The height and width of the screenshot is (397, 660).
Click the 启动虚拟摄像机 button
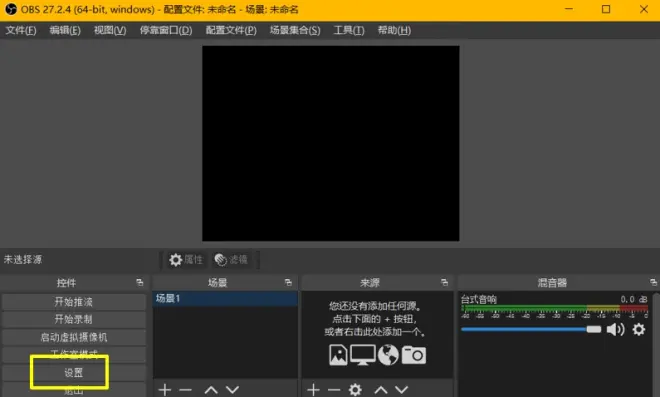pos(74,337)
